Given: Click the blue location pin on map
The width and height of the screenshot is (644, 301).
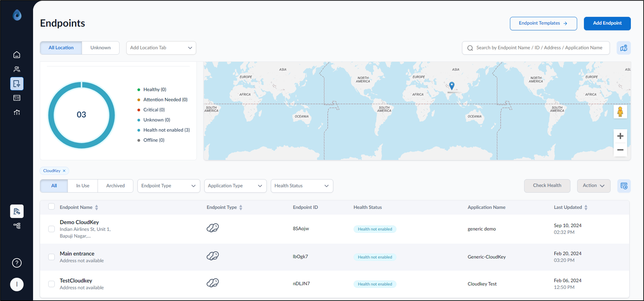Looking at the screenshot, I should click(x=452, y=85).
